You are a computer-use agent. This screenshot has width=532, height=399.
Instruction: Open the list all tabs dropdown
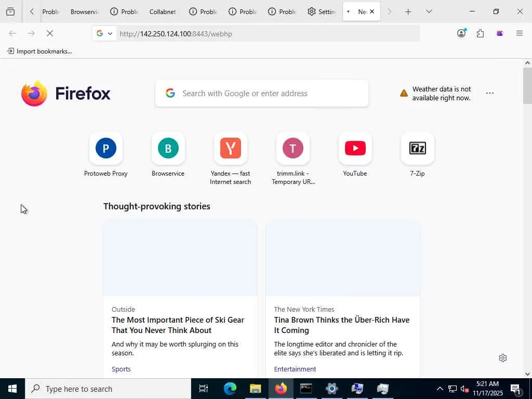click(x=429, y=11)
